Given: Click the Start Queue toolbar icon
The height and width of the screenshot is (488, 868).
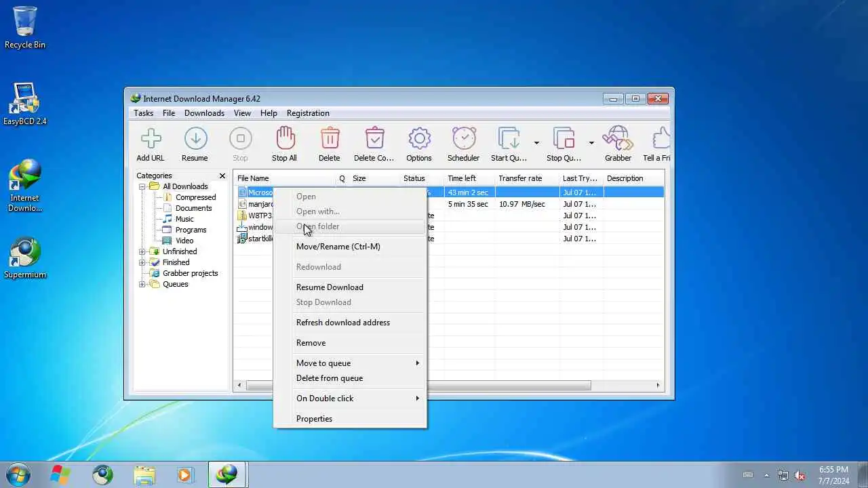Looking at the screenshot, I should click(x=509, y=139).
